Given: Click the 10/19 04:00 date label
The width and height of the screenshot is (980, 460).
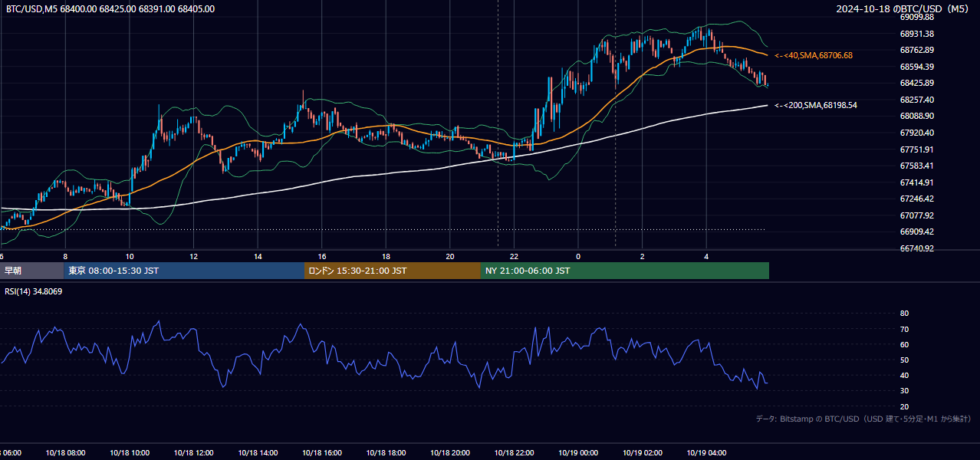Looking at the screenshot, I should point(706,453).
